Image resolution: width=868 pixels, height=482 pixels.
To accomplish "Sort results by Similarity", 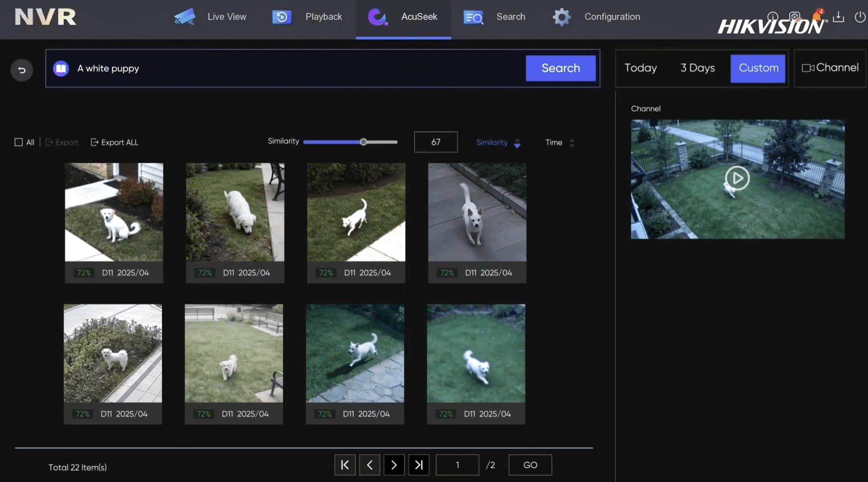I will coord(498,142).
